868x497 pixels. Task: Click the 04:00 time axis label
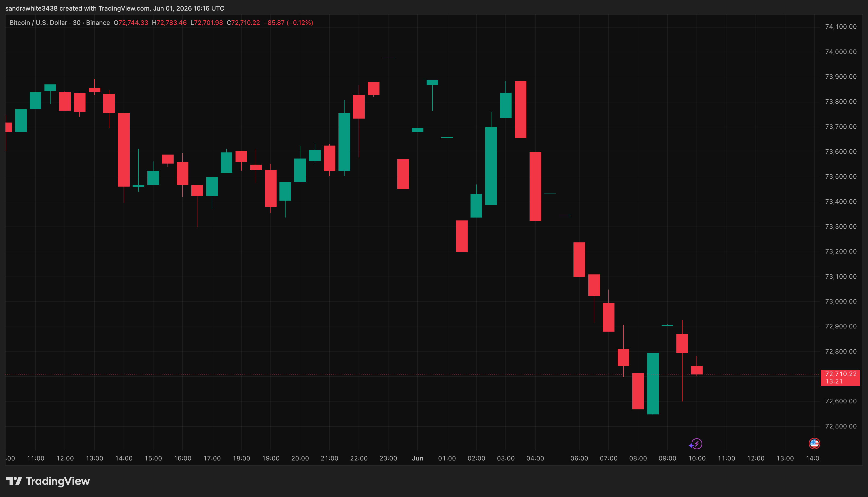(x=535, y=458)
